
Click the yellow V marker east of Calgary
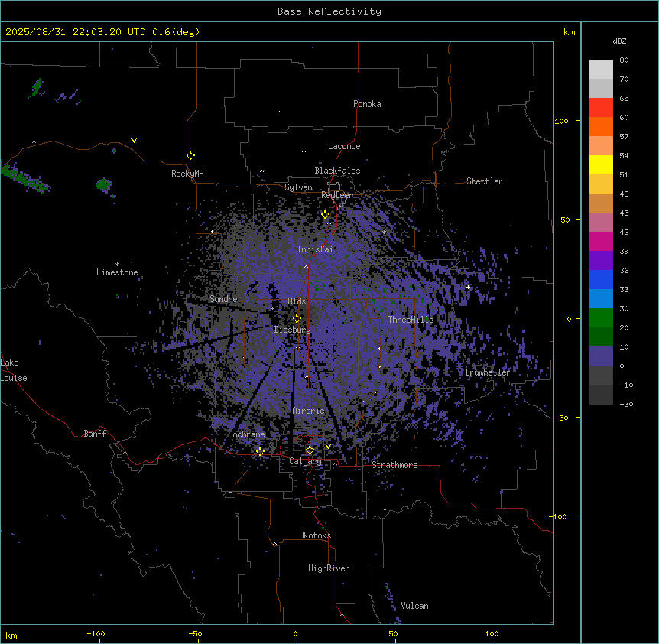pyautogui.click(x=328, y=447)
